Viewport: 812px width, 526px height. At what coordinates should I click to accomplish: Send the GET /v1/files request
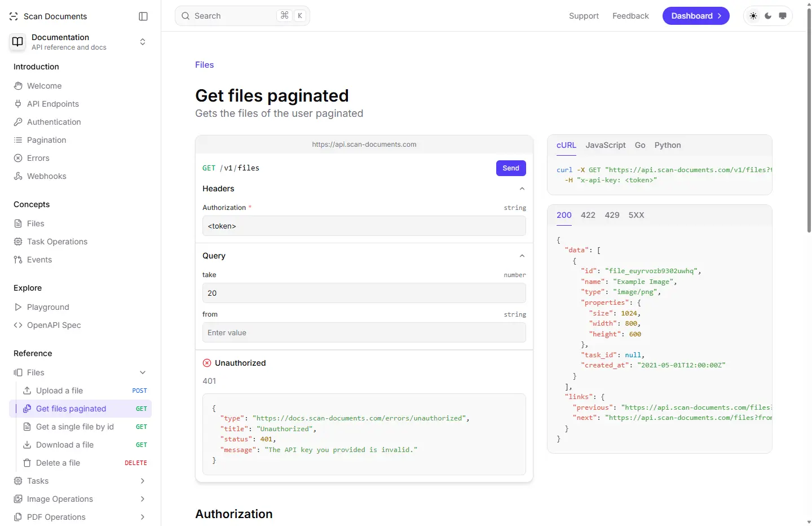click(511, 168)
